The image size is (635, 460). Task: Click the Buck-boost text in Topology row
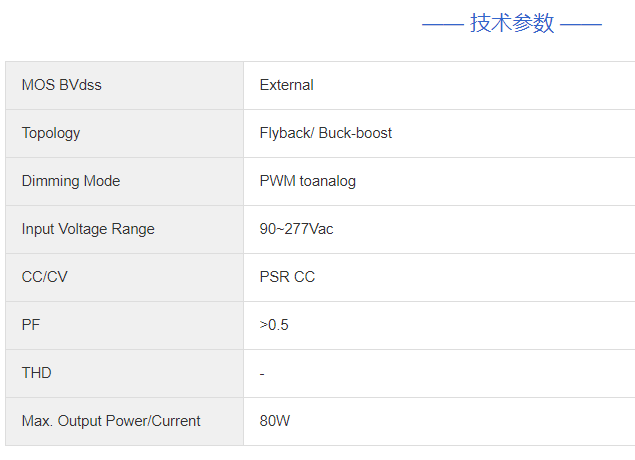click(x=355, y=133)
